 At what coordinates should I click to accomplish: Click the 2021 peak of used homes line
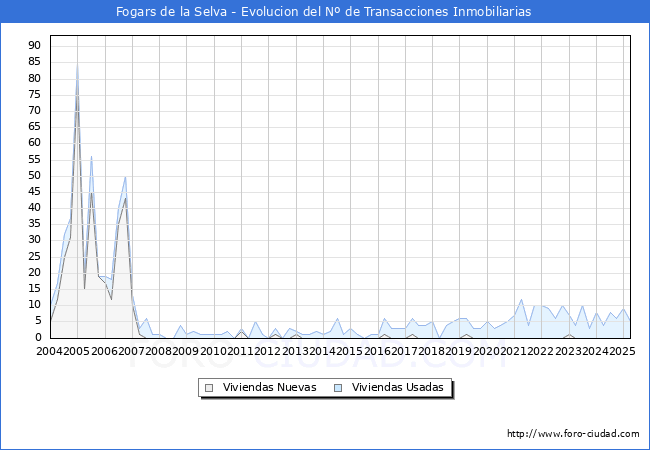[x=521, y=299]
